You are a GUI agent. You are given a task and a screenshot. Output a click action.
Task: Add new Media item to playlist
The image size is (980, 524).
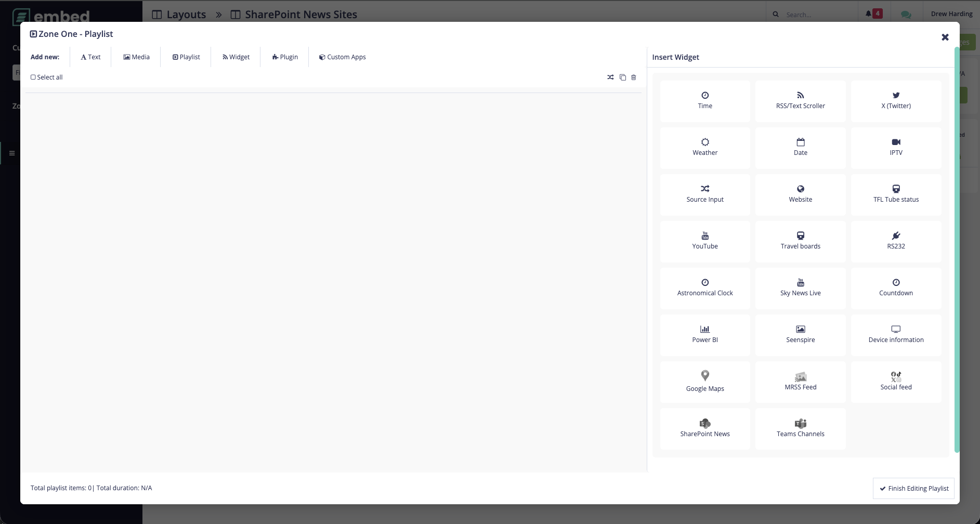(136, 57)
